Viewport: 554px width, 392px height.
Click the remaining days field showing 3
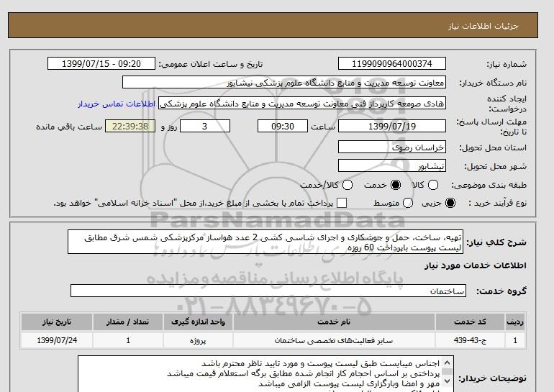pyautogui.click(x=205, y=126)
